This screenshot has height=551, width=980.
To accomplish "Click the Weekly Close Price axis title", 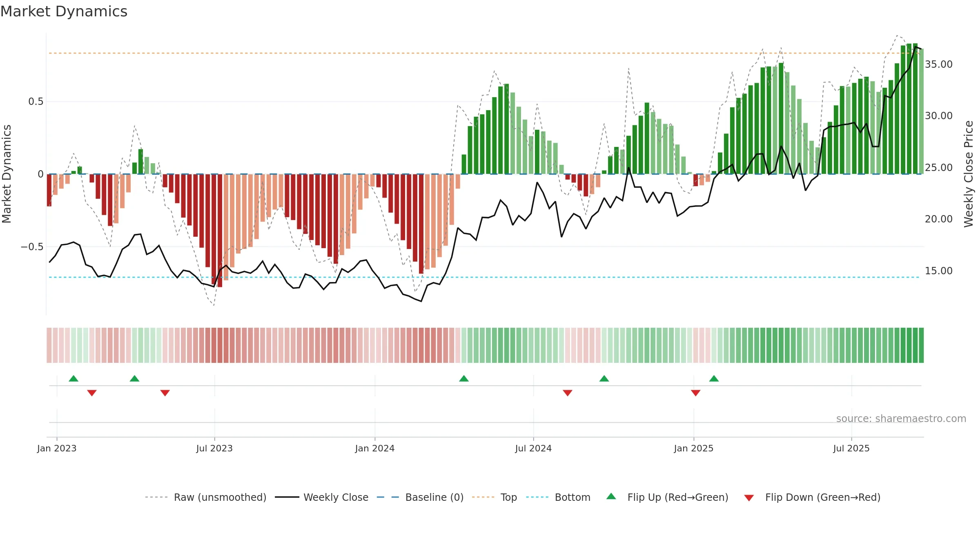I will click(969, 174).
